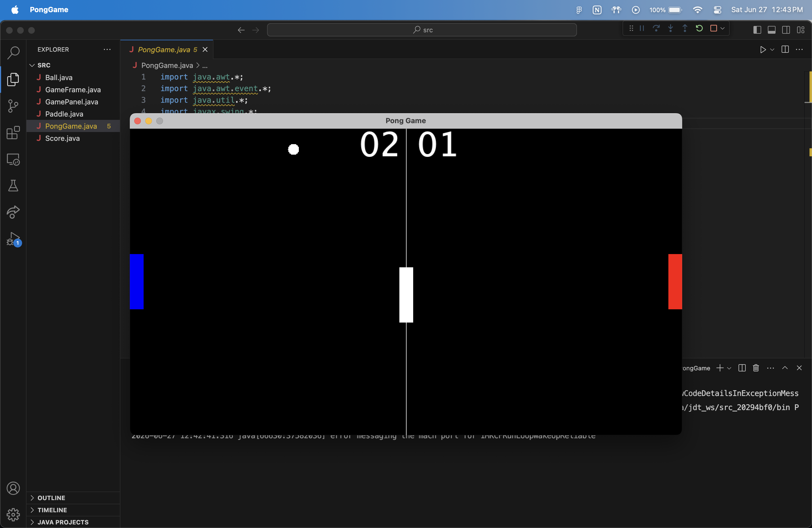This screenshot has width=812, height=528.
Task: Open the Live Share view icon
Action: coord(13,212)
